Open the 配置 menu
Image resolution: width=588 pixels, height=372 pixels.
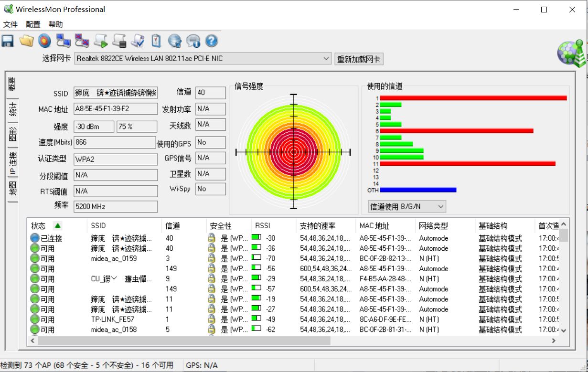[x=33, y=24]
